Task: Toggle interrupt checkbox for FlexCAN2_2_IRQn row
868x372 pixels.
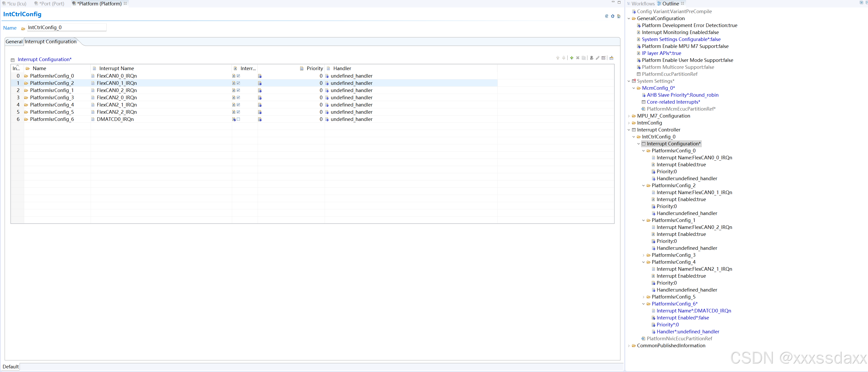Action: (x=238, y=112)
